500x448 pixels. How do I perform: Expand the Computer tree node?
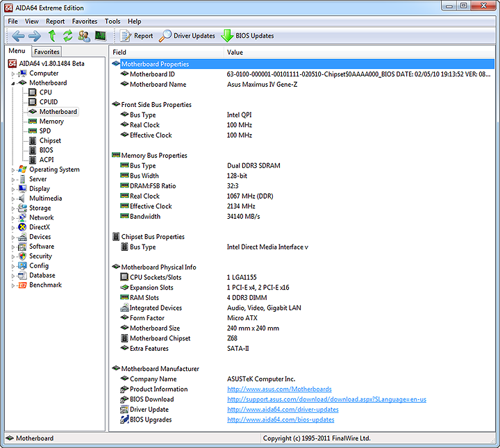tap(13, 74)
